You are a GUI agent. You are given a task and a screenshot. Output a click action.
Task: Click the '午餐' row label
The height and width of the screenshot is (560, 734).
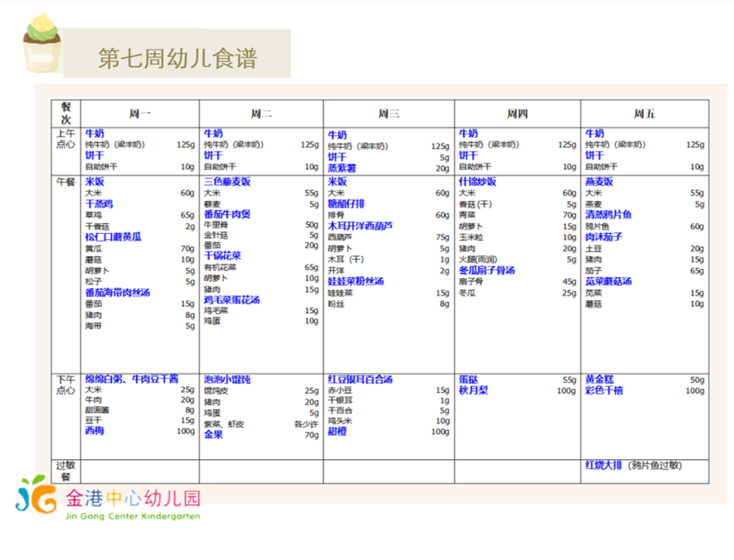(x=66, y=182)
